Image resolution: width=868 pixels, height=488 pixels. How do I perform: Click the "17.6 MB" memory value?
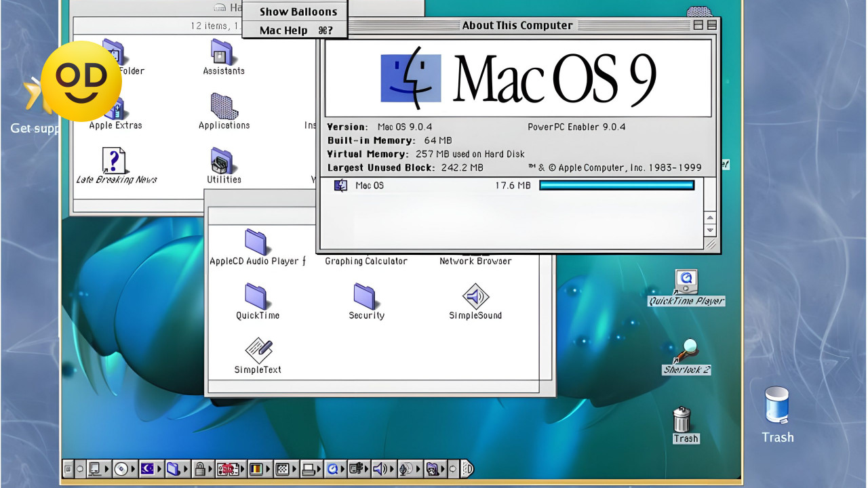tap(513, 185)
